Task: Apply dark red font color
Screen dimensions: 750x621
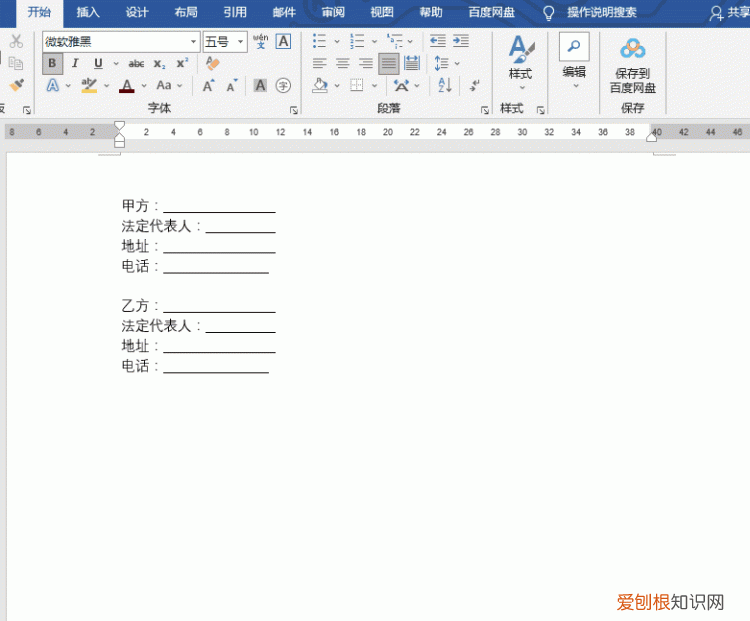Action: tap(127, 86)
